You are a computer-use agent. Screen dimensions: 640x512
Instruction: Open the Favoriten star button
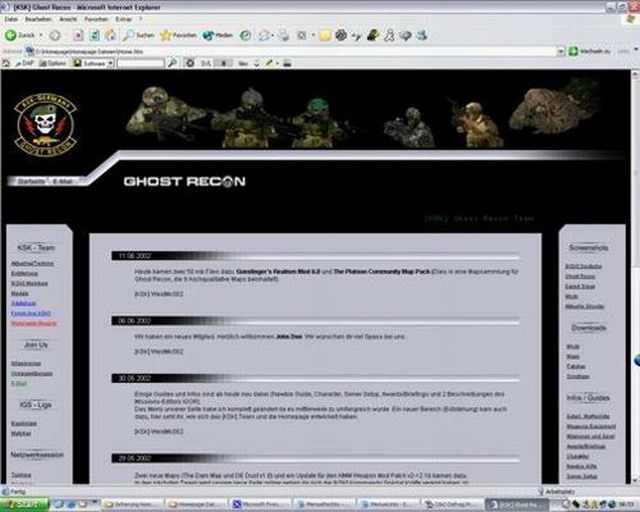[178, 35]
